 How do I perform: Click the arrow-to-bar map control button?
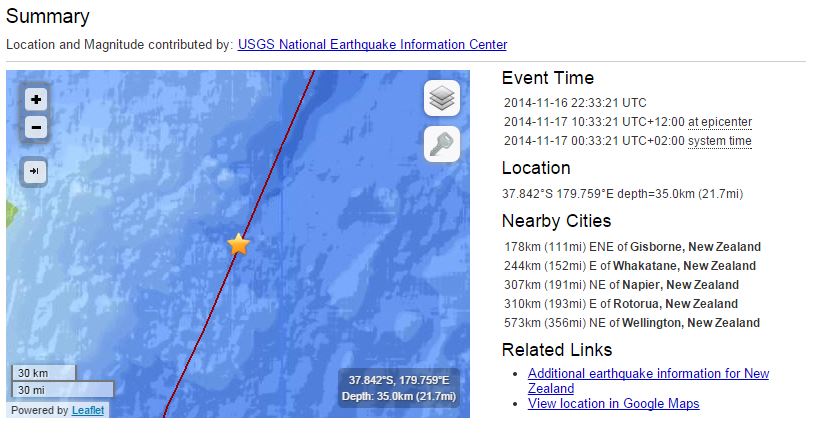tap(36, 172)
